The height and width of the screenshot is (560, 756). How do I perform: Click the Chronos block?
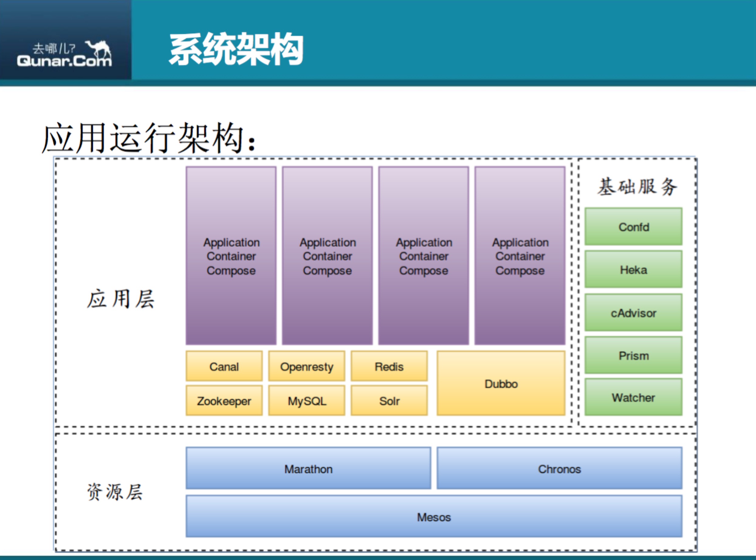(560, 469)
